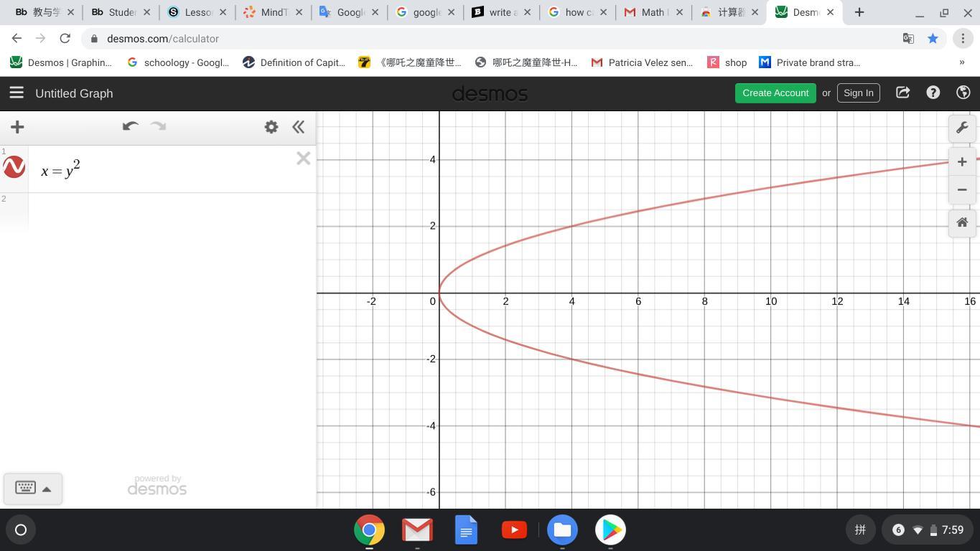980x551 pixels.
Task: Show more bookmarks chevron
Action: tap(962, 62)
